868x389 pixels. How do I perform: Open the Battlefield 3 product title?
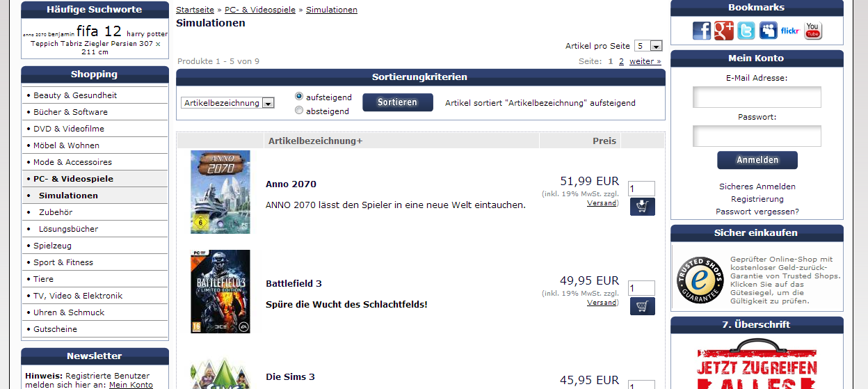tap(294, 284)
